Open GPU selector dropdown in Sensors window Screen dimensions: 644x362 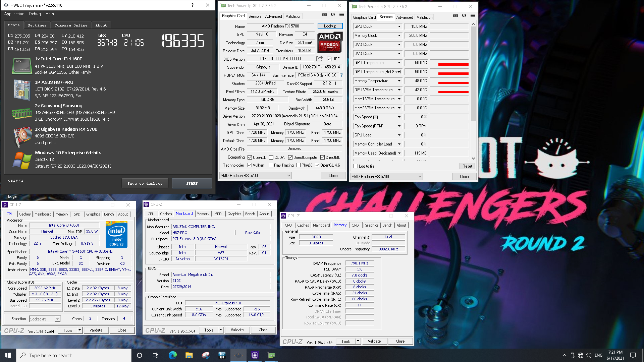click(386, 177)
